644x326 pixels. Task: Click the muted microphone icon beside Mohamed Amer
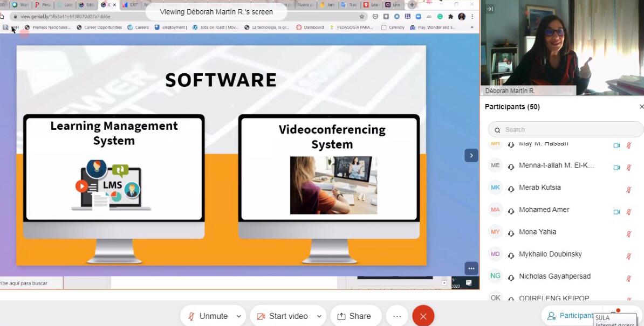pos(629,212)
